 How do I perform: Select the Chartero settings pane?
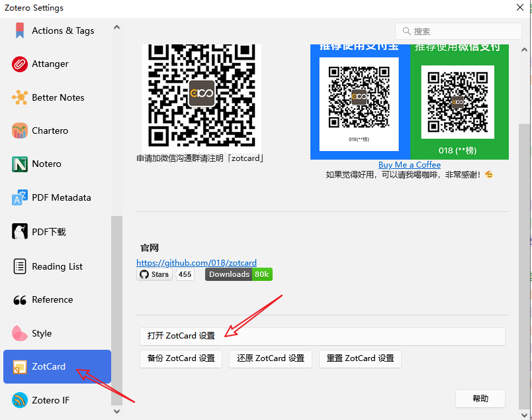pyautogui.click(x=57, y=131)
